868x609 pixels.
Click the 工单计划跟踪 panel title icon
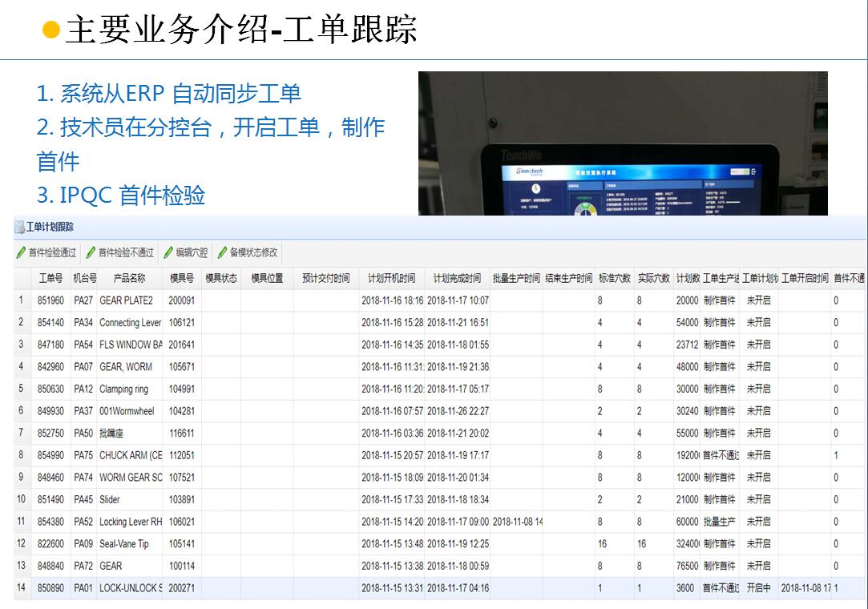19,228
